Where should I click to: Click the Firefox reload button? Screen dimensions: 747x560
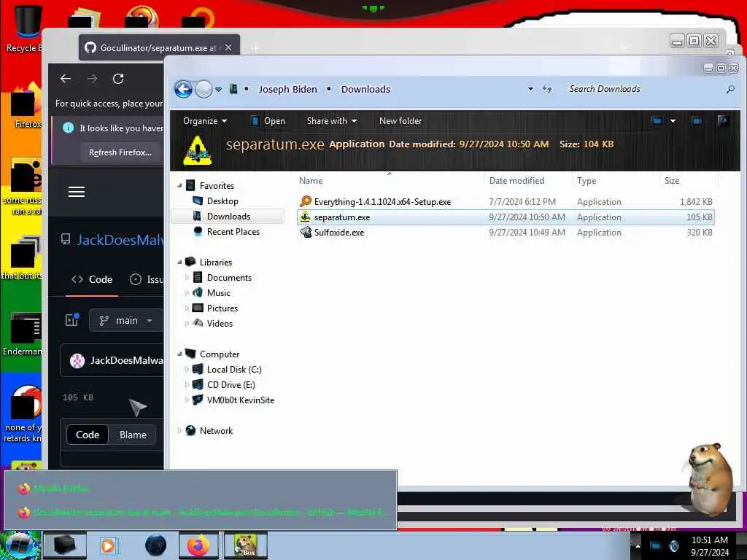coord(118,79)
